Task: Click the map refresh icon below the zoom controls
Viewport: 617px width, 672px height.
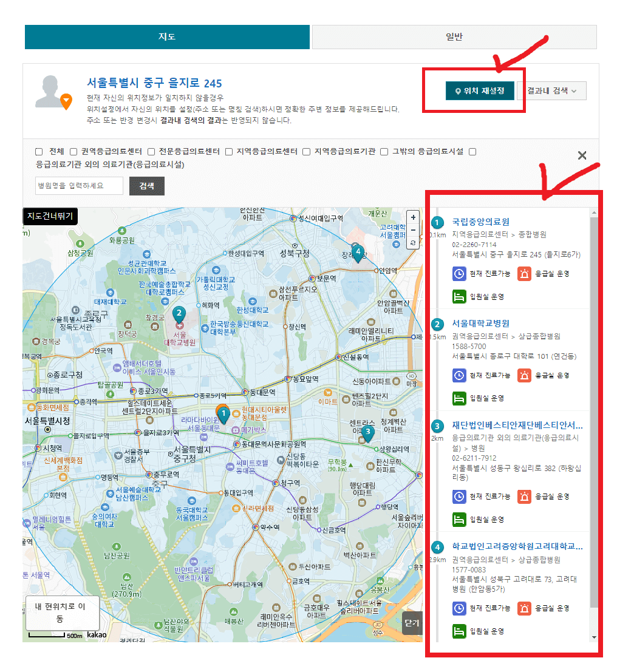Action: (413, 243)
